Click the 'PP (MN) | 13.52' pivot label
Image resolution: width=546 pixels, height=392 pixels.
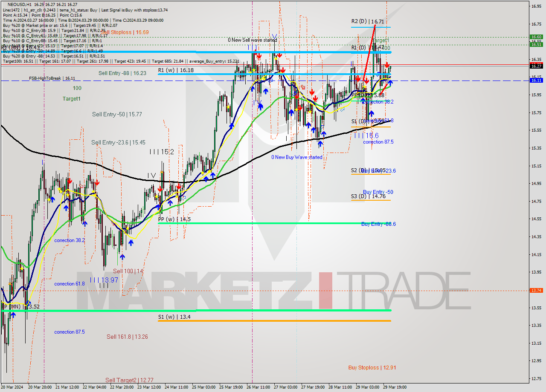pos(20,307)
